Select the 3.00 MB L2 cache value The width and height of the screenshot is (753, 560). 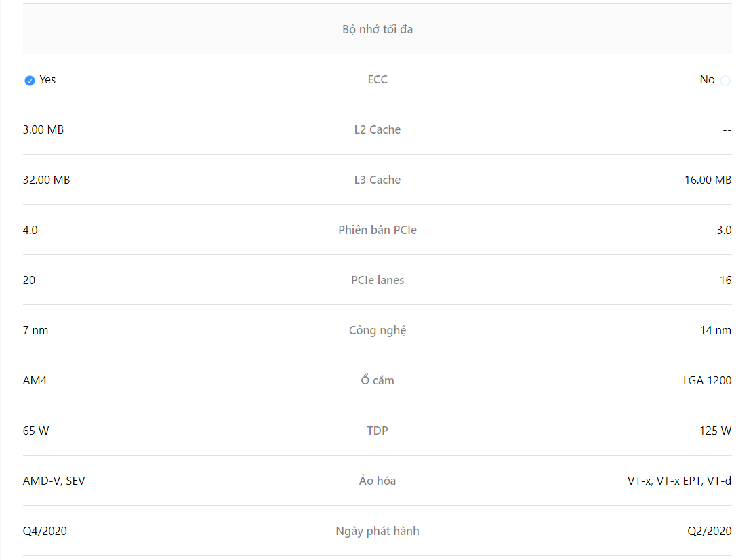point(43,129)
